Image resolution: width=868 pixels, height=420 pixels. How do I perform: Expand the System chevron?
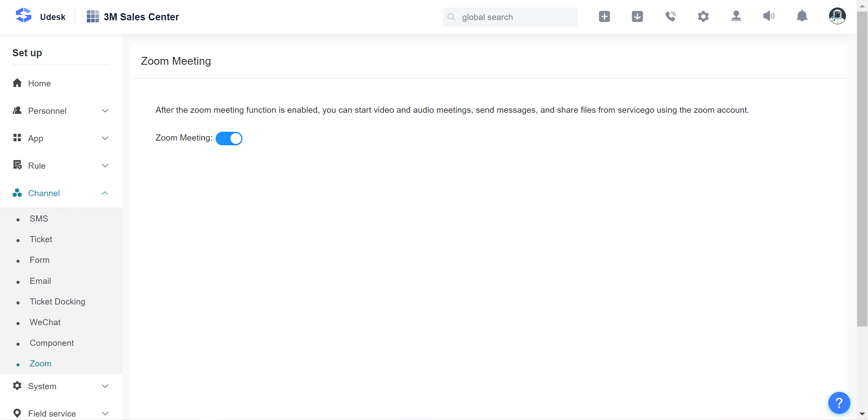(105, 386)
